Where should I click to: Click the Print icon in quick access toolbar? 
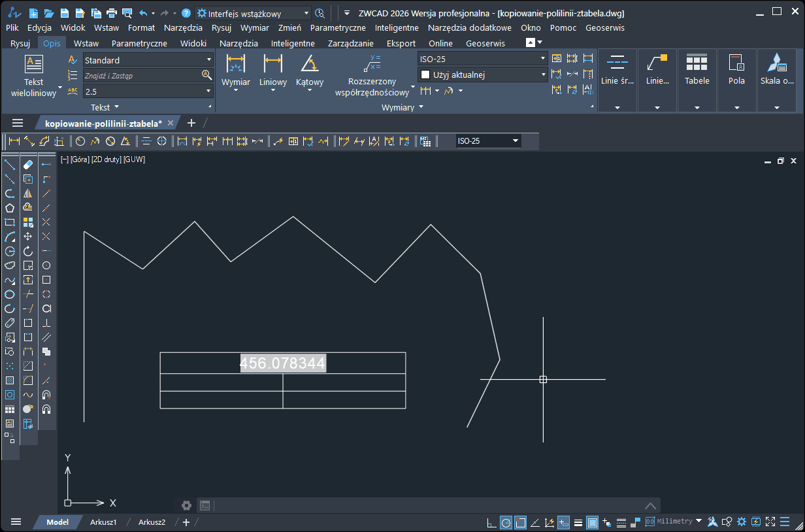point(112,13)
